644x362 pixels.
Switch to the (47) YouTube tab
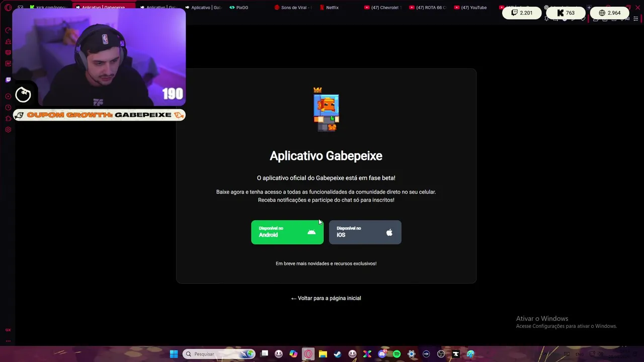tap(471, 8)
